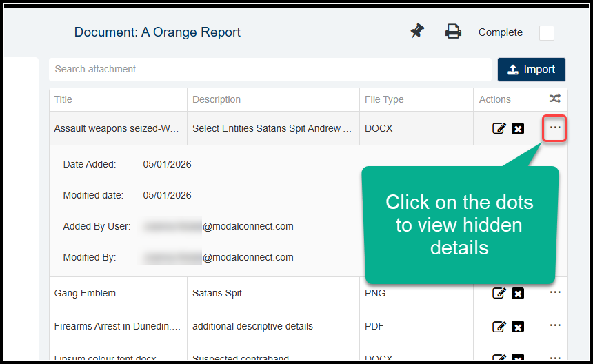
Task: Remove the Firearms Arrest PDF attachment
Action: click(518, 326)
